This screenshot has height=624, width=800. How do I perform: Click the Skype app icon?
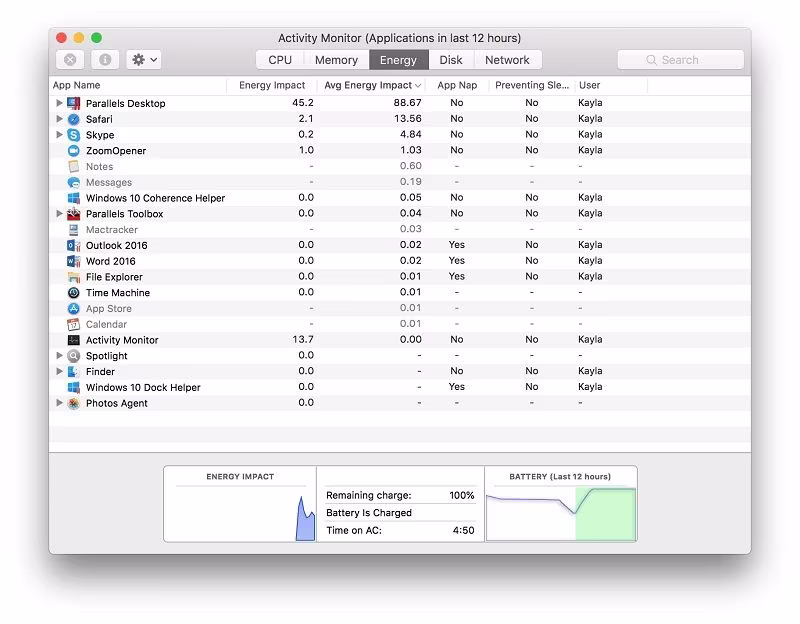click(73, 135)
